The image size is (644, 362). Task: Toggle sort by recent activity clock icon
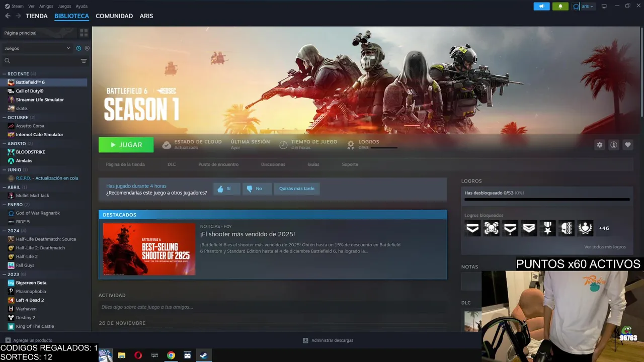point(78,48)
